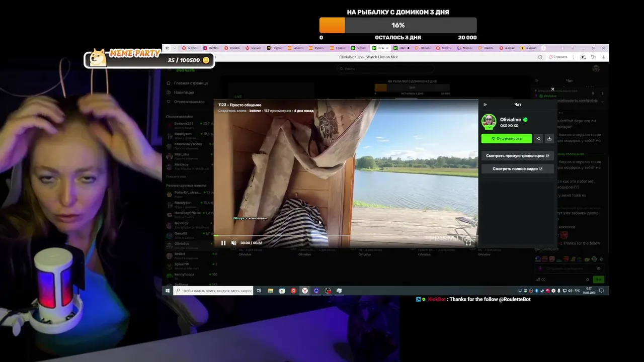Share the clip using the share icon
This screenshot has width=644, height=362.
click(x=538, y=138)
